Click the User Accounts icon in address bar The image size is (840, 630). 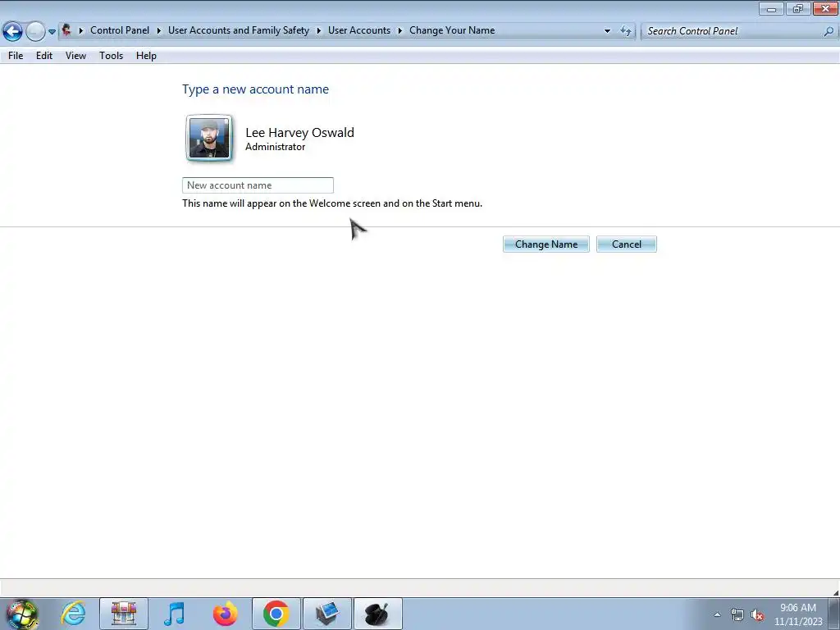pyautogui.click(x=66, y=30)
